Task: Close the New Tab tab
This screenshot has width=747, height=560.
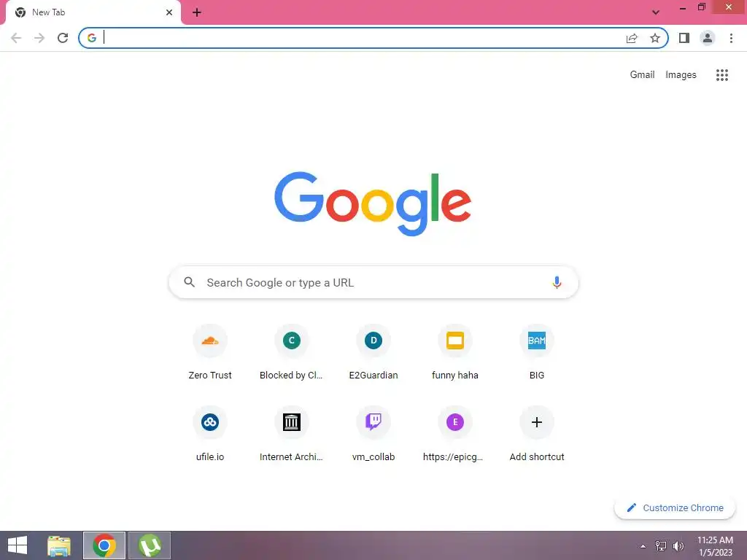Action: [169, 12]
